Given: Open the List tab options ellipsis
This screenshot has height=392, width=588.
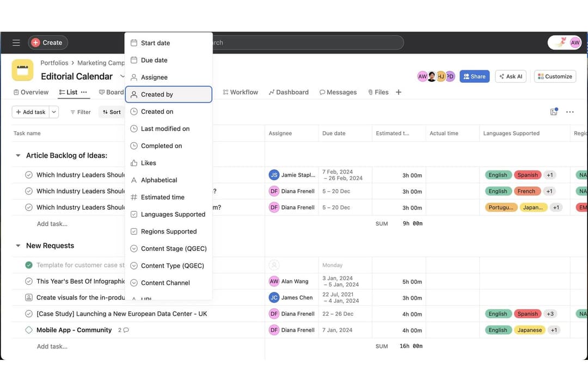Looking at the screenshot, I should coord(84,92).
